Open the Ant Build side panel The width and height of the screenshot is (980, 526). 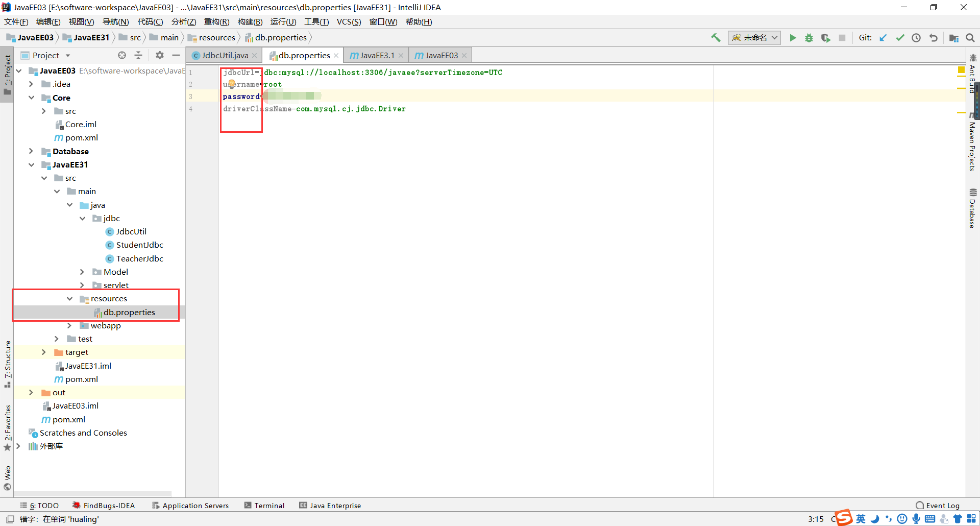click(x=972, y=73)
